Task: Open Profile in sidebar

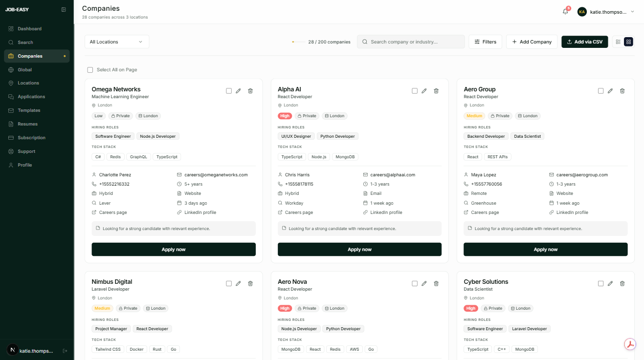Action: [x=37, y=165]
